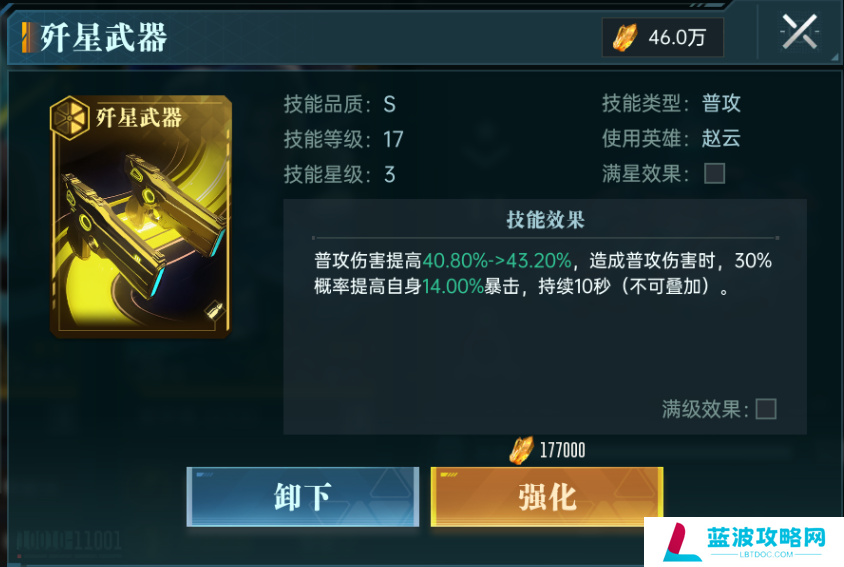Click the bullet icon on card corner
The height and width of the screenshot is (567, 844).
214,310
